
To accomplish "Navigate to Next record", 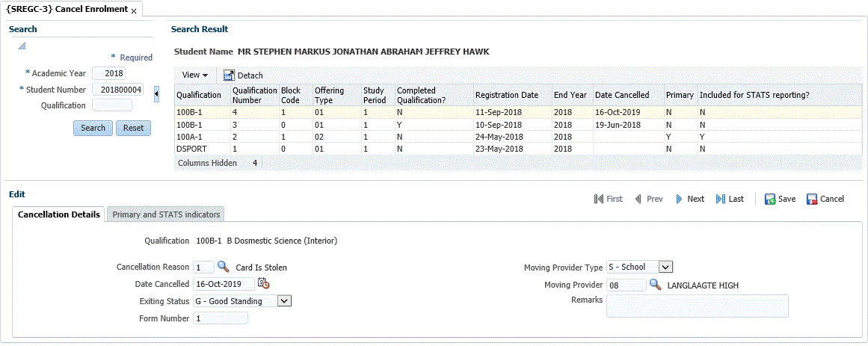I will [x=689, y=199].
